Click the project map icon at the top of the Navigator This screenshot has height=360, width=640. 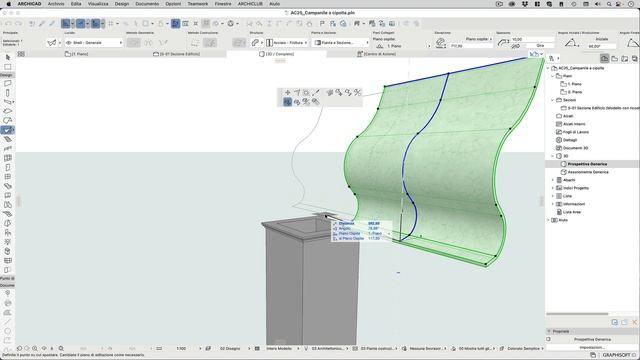point(604,58)
